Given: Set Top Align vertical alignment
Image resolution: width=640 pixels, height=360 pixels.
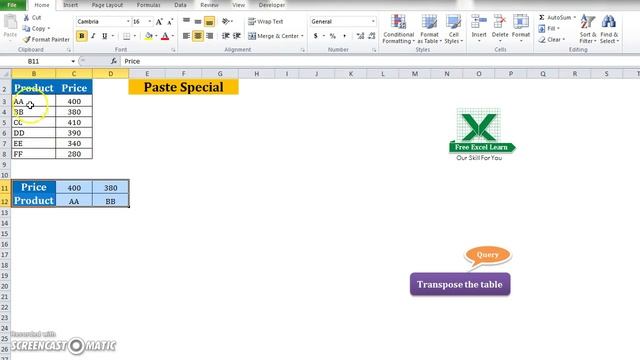Looking at the screenshot, I should click(x=186, y=21).
